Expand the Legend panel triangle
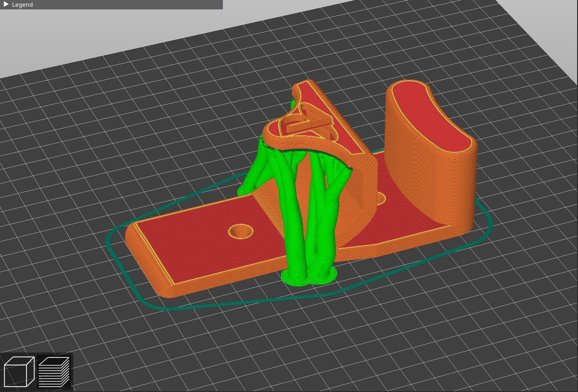Viewport: 578px width, 392px height. pyautogui.click(x=6, y=4)
